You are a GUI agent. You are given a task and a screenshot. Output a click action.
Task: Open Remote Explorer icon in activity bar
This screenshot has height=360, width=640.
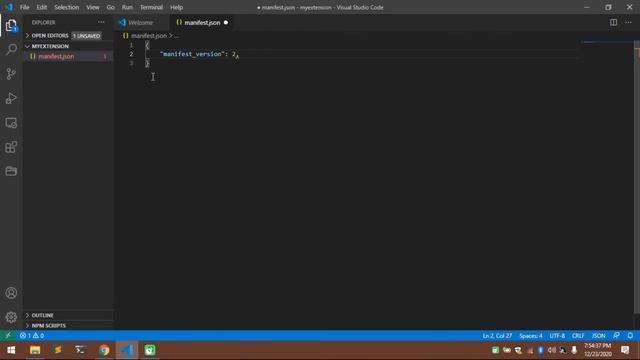11,122
